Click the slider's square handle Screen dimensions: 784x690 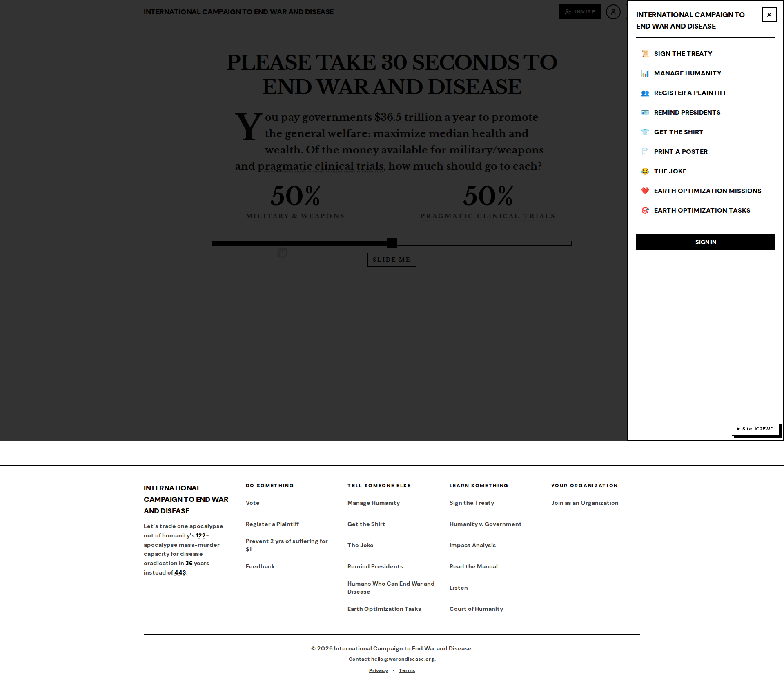(x=392, y=243)
